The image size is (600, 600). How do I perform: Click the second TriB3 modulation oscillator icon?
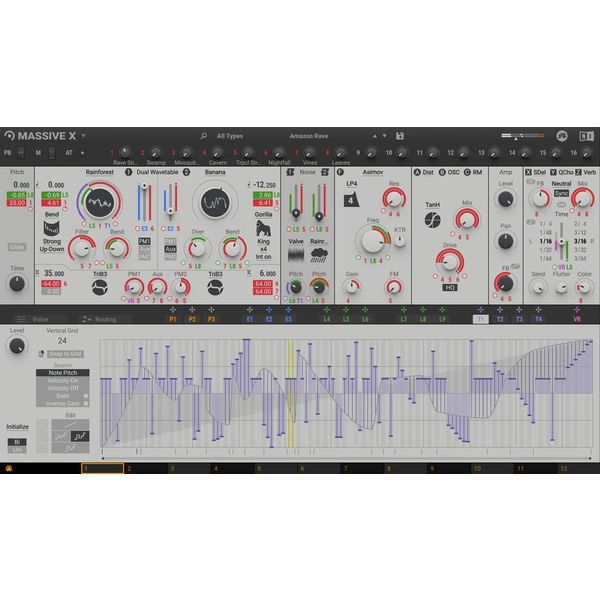coord(215,288)
